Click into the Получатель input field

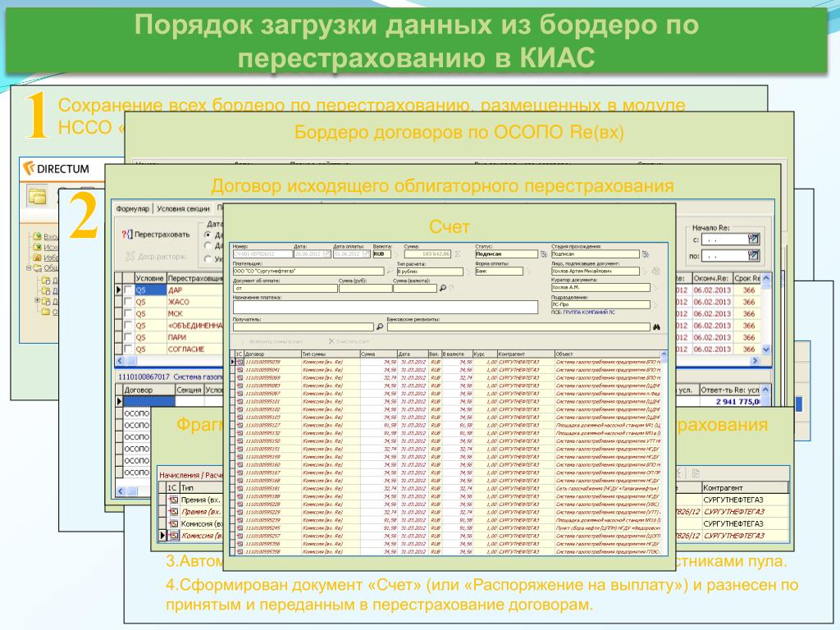coord(303,326)
